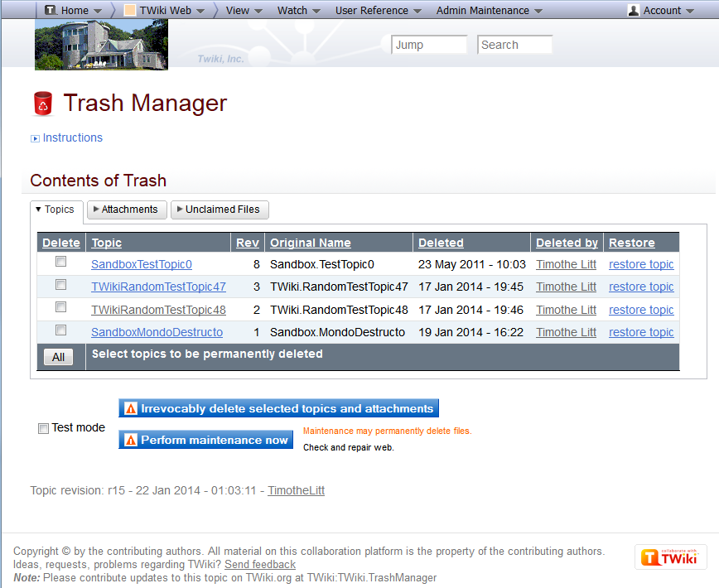Check the delete box for SandboxTestTopic0
Viewport: 719px width, 588px height.
tap(60, 262)
